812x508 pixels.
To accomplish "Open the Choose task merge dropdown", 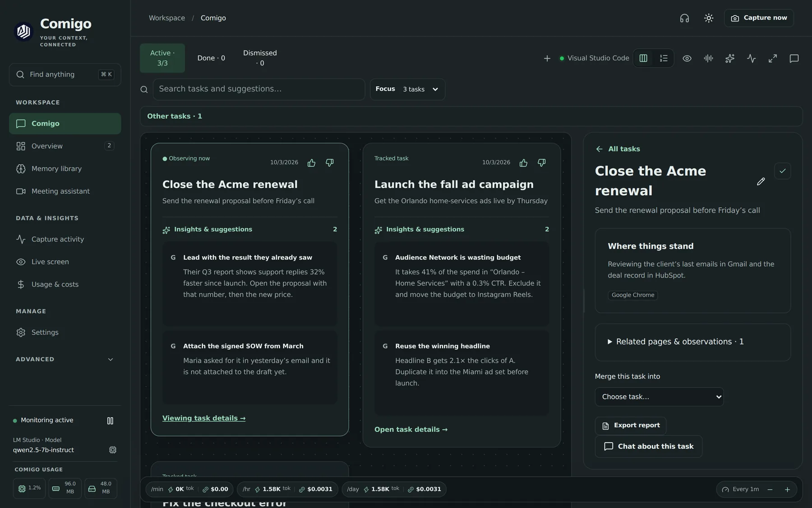I will pyautogui.click(x=659, y=397).
